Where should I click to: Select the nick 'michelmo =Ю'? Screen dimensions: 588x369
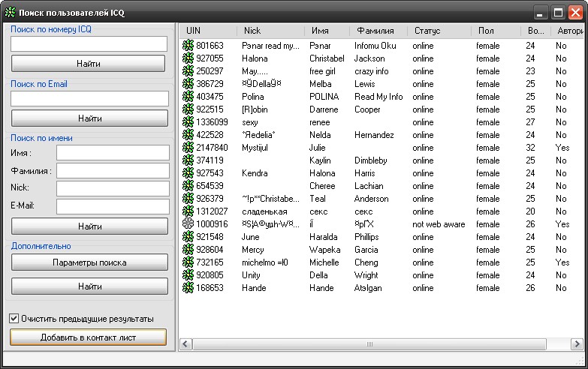click(x=265, y=262)
